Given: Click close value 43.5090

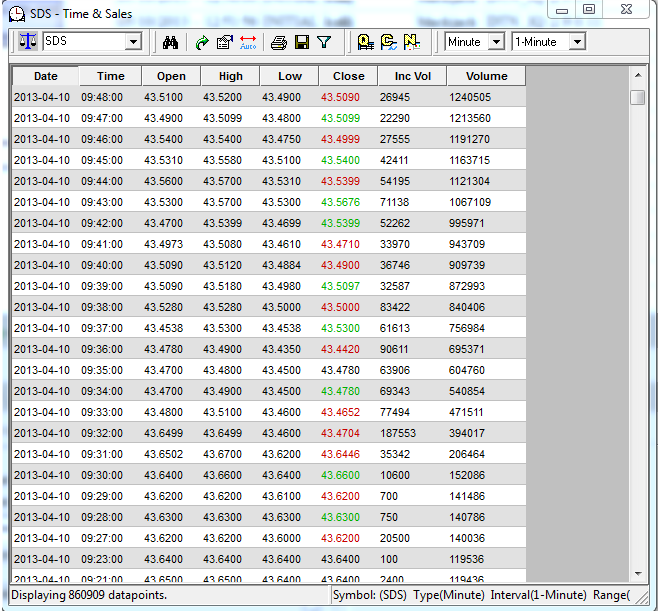Looking at the screenshot, I should tap(340, 97).
